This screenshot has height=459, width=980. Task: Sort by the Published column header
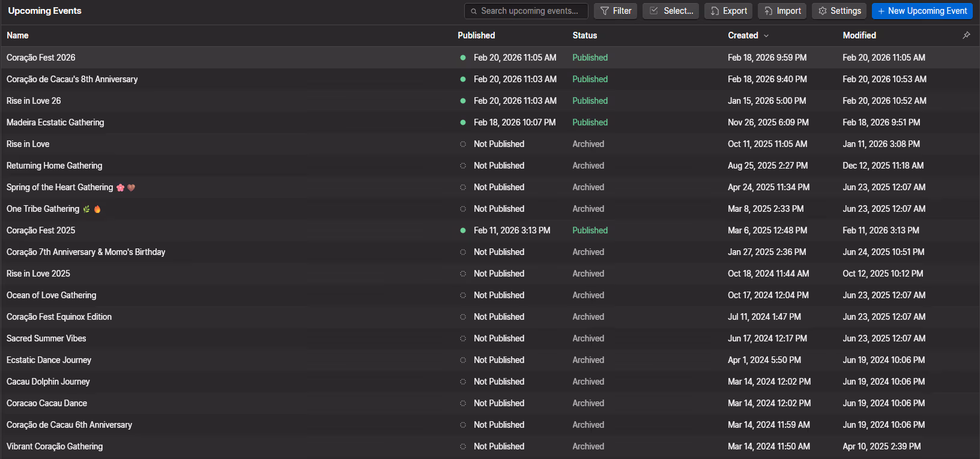(x=476, y=35)
